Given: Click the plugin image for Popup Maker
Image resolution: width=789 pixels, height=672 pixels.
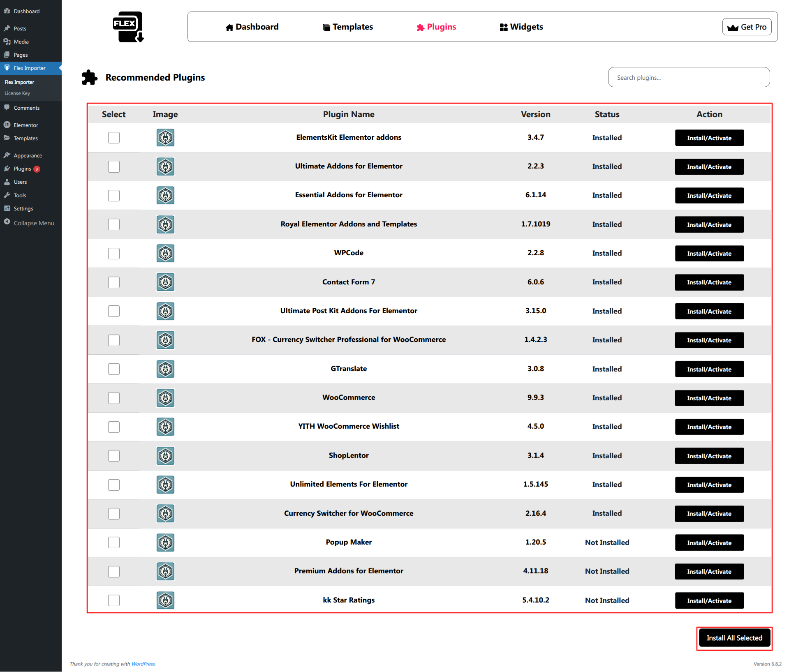Looking at the screenshot, I should point(165,543).
